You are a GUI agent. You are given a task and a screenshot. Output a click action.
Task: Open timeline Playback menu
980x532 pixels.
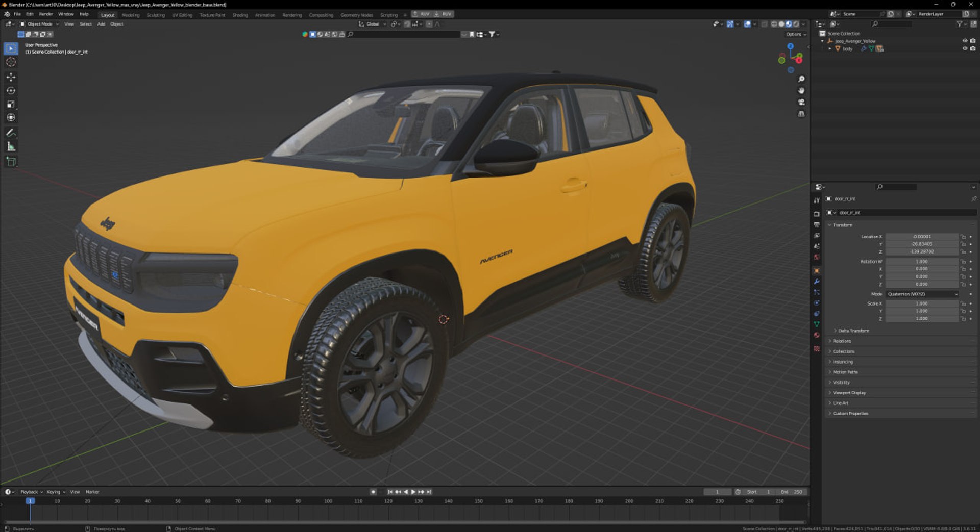pyautogui.click(x=31, y=492)
